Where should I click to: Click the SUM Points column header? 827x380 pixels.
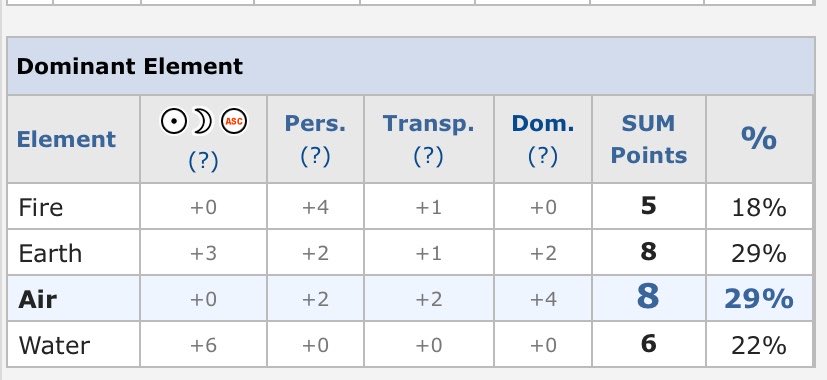coord(649,139)
